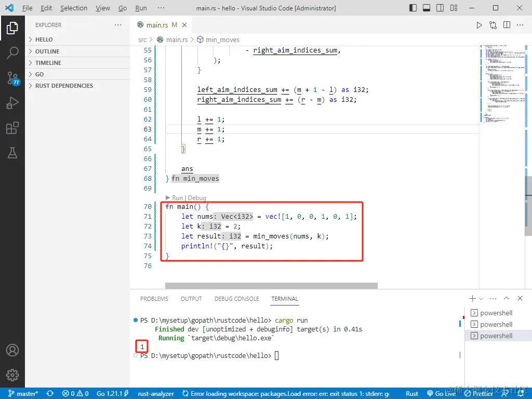This screenshot has width=532, height=399.
Task: Customize layout icon in title bar
Action: [454, 8]
